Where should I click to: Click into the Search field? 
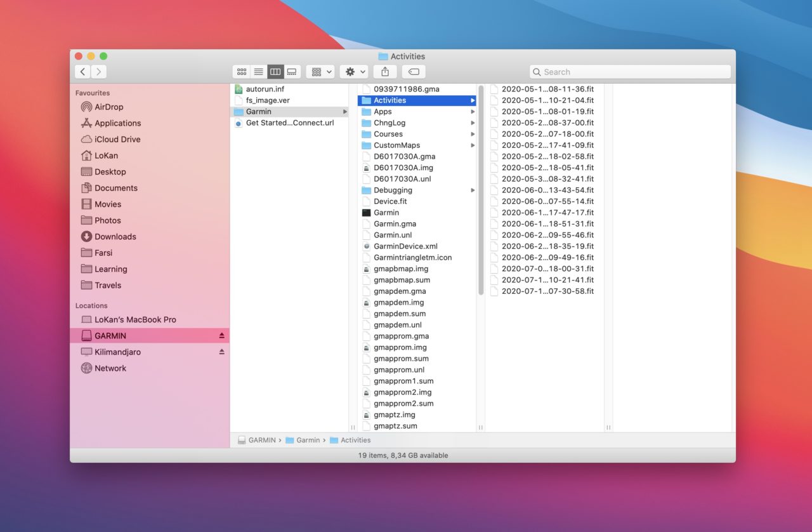pos(630,72)
